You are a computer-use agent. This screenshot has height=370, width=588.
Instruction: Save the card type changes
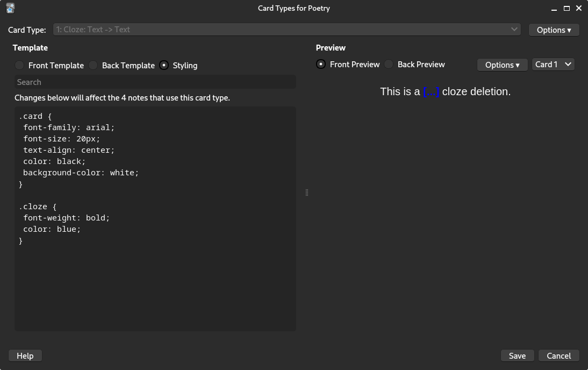tap(517, 355)
